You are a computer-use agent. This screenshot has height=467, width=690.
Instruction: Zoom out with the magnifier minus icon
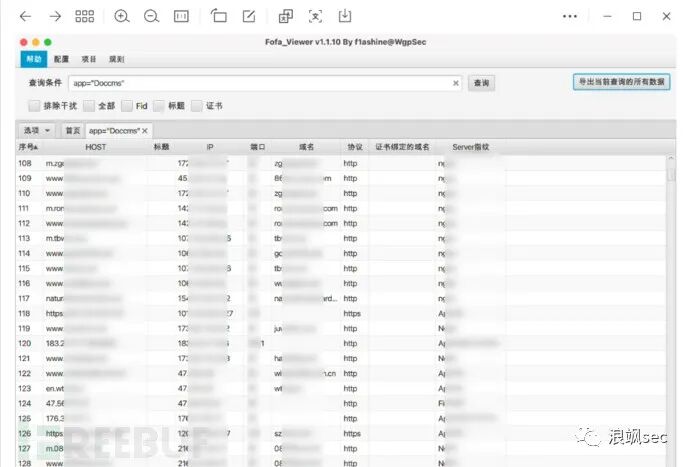pos(151,16)
